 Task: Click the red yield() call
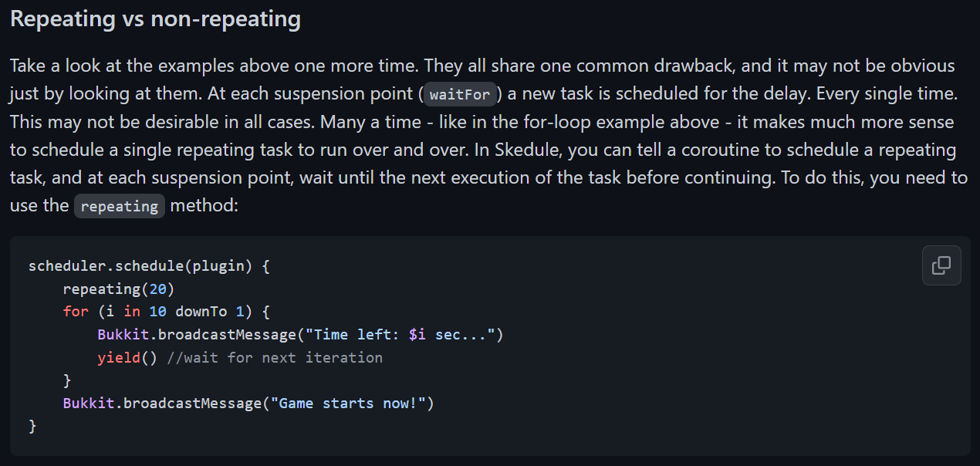[127, 357]
